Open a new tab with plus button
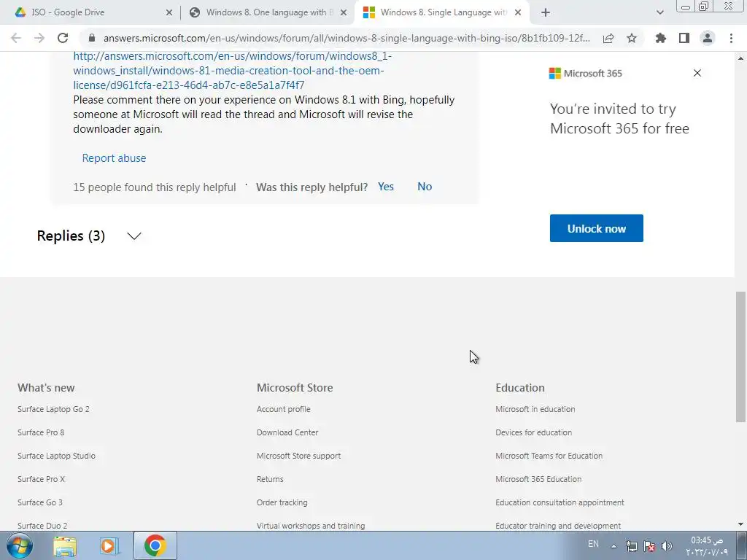747x560 pixels. (546, 12)
